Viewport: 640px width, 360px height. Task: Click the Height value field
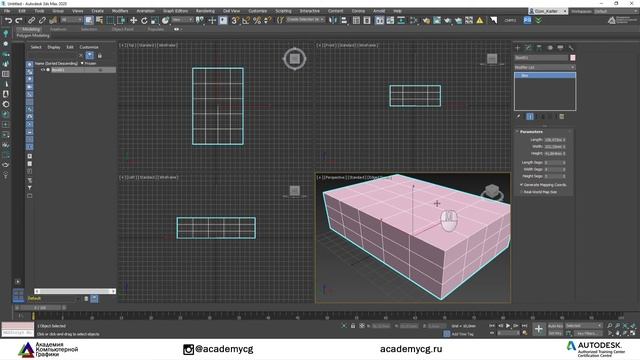[553, 153]
